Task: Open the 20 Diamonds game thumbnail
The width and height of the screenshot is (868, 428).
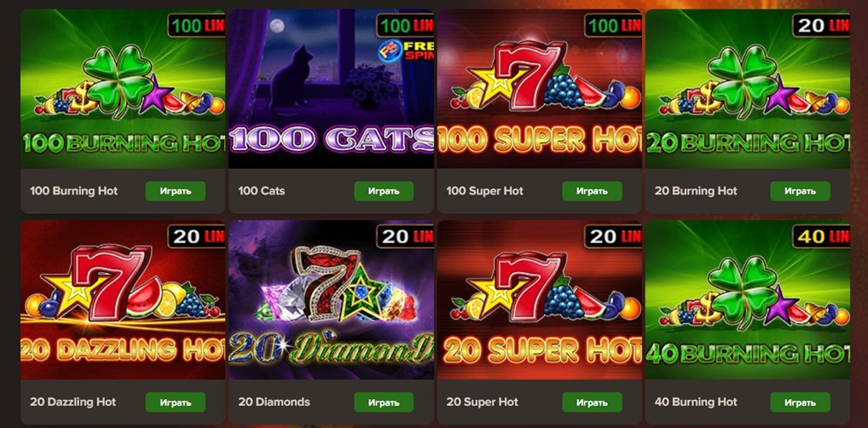Action: click(331, 299)
